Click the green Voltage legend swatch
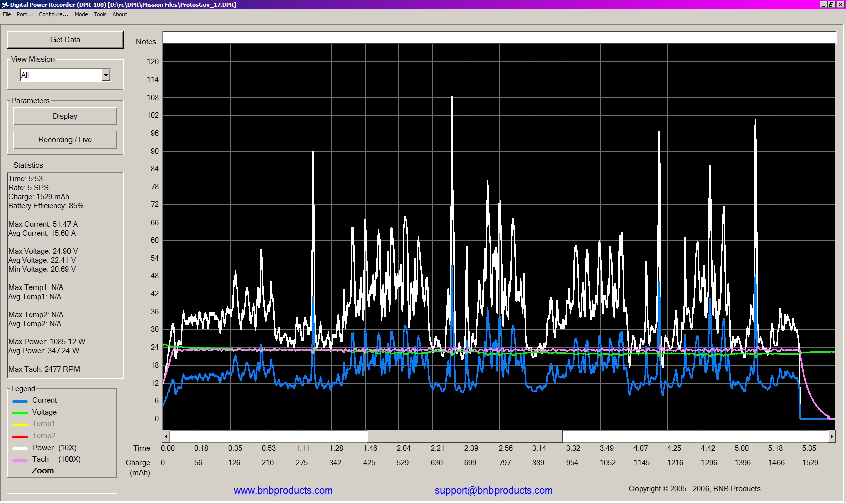 tap(20, 413)
